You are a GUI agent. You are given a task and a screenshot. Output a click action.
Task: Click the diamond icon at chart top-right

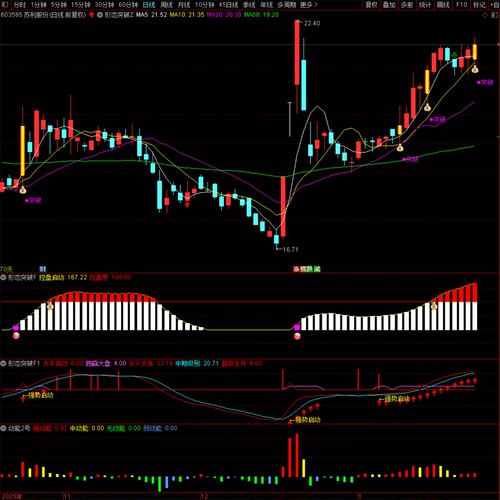pyautogui.click(x=485, y=15)
